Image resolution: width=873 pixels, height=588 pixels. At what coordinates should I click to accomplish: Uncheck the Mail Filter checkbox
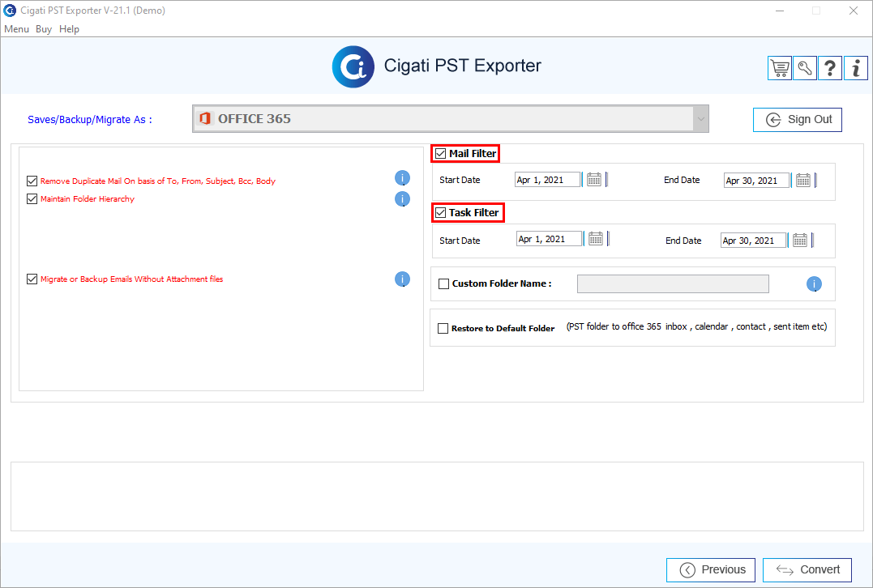point(440,154)
